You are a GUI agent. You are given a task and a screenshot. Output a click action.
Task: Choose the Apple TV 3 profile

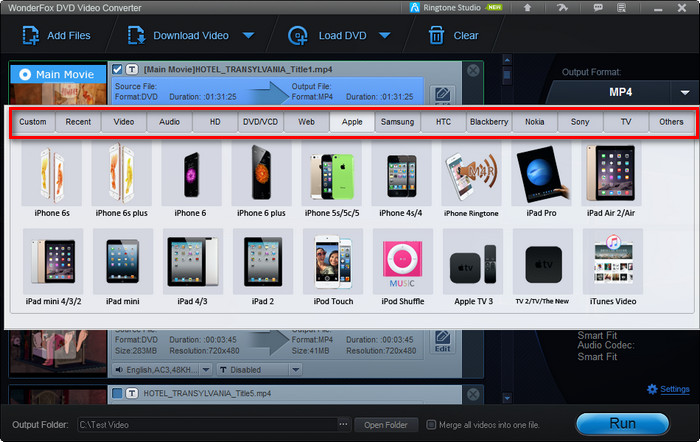[473, 267]
